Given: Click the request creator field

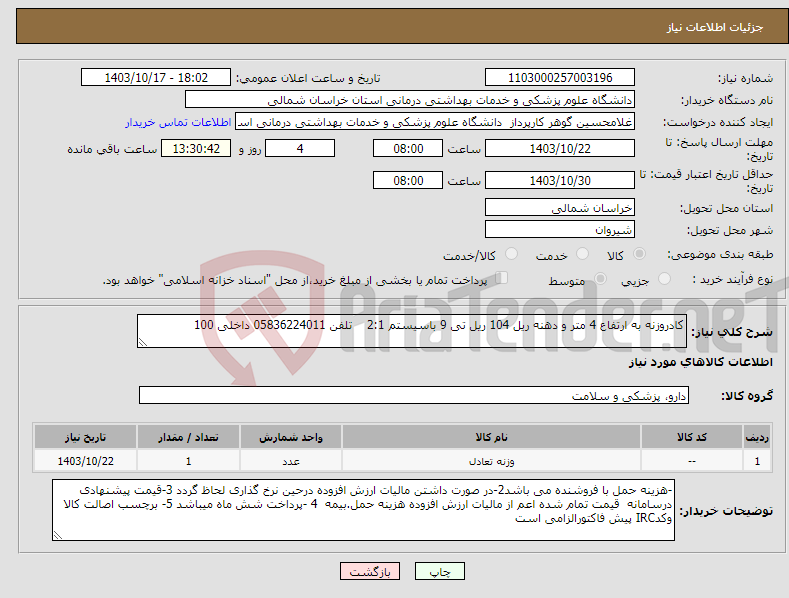Looking at the screenshot, I should pyautogui.click(x=435, y=122).
